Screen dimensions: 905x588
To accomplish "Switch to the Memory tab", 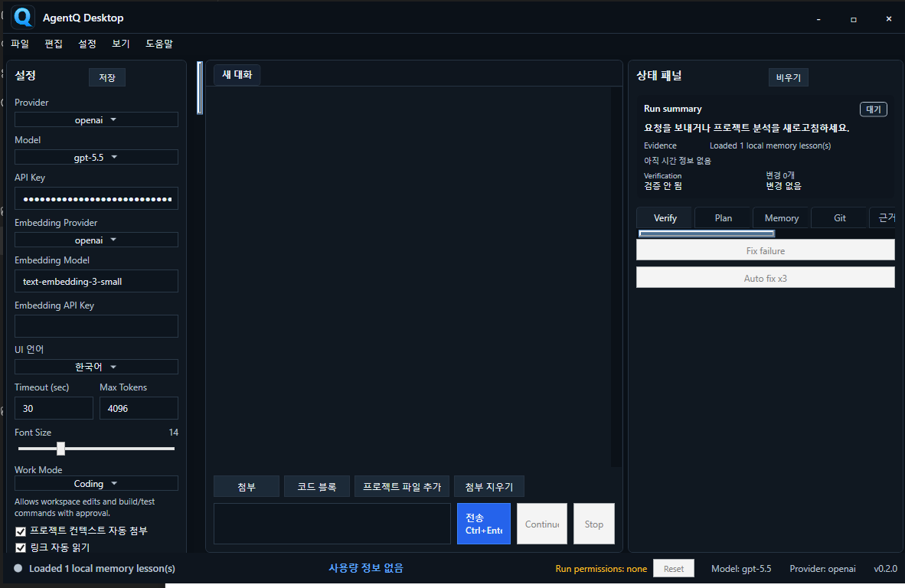I will point(782,218).
